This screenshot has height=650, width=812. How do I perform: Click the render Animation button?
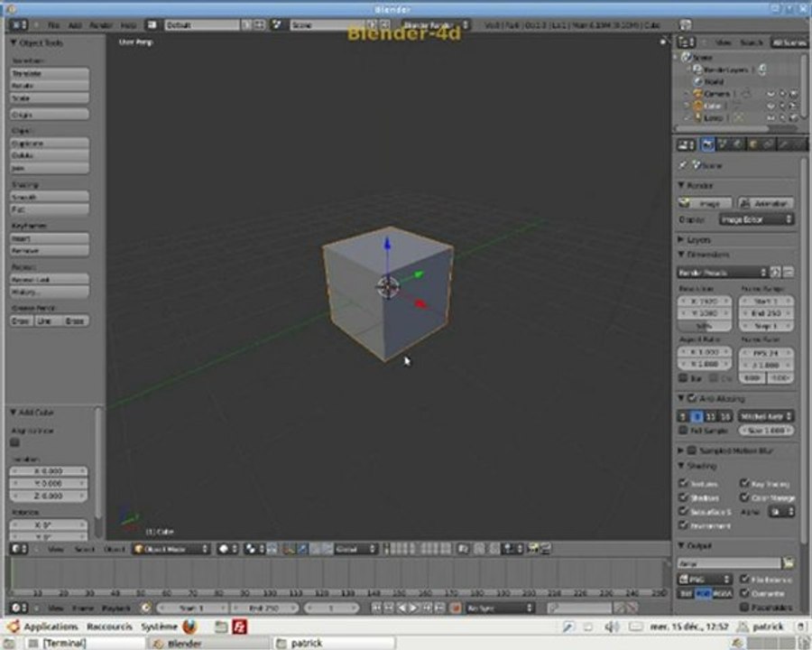click(766, 203)
